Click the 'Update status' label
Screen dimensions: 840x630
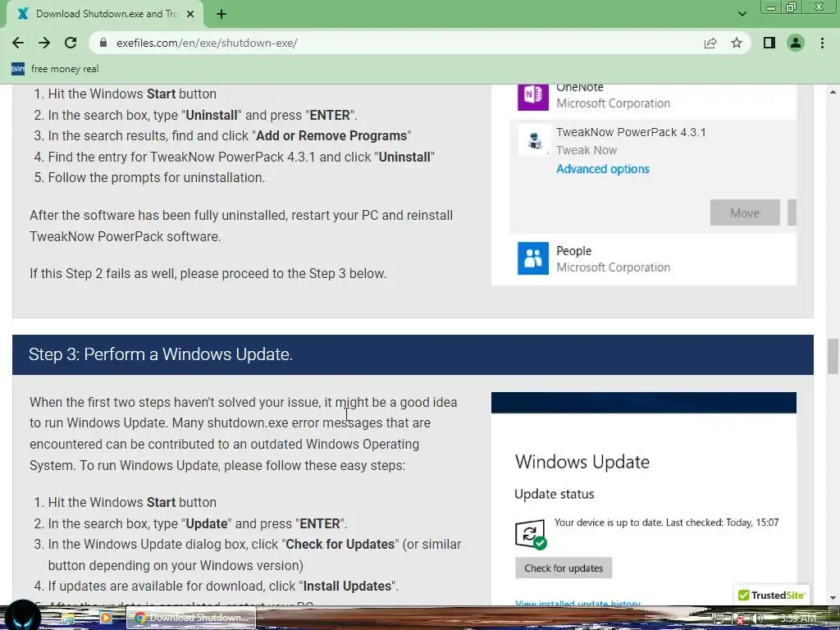pos(554,494)
